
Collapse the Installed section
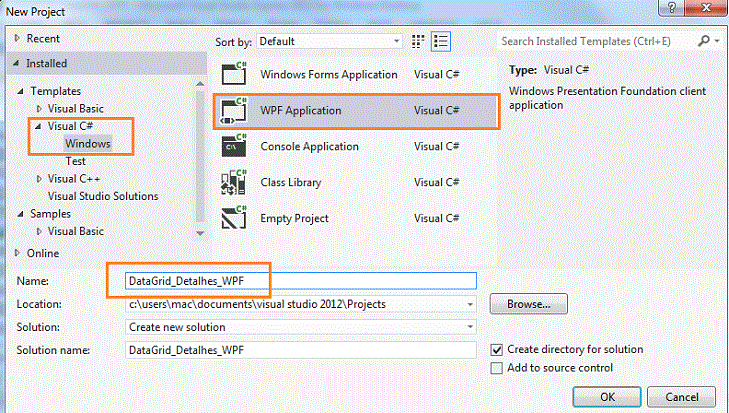[x=16, y=63]
